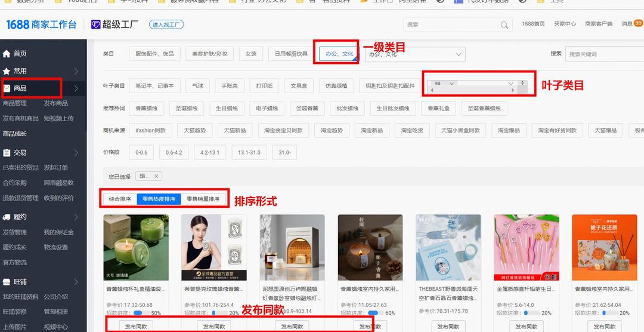Viewport: 644px width, 332px height.
Task: Click the 旺铺 shop icon in sidebar
Action: pyautogui.click(x=7, y=282)
